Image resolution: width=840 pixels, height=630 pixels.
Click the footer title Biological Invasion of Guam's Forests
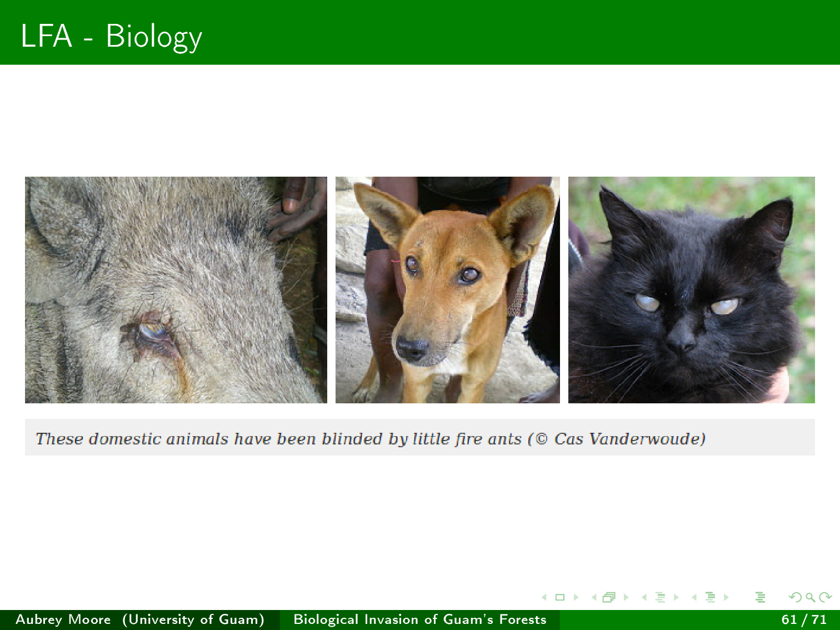(x=419, y=619)
